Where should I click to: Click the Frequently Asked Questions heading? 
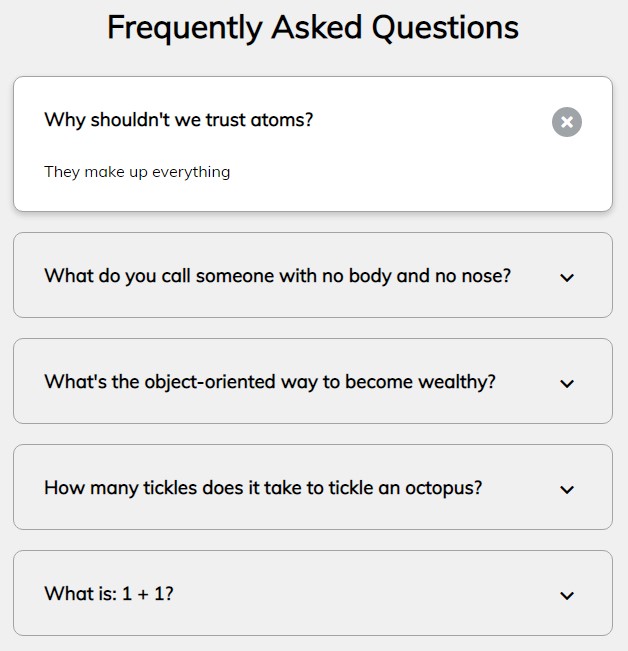tap(313, 28)
